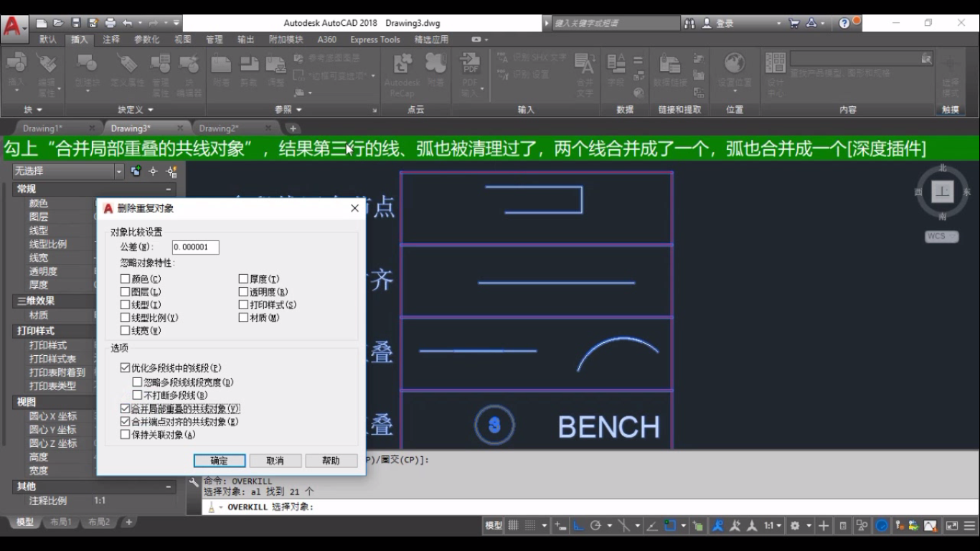Click the New drawing quick-access icon
This screenshot has height=551, width=980.
pyautogui.click(x=42, y=23)
